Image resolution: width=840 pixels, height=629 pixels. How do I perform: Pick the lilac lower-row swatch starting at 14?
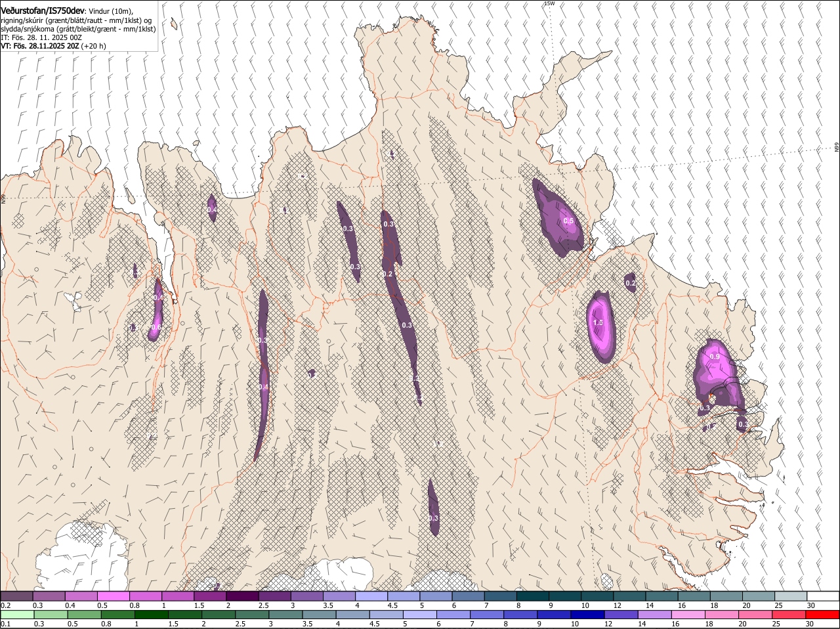coord(654,615)
